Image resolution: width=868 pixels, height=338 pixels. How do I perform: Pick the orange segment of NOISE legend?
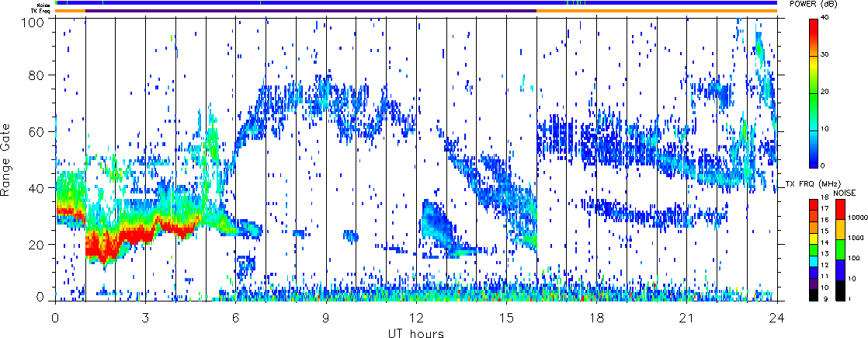(840, 229)
